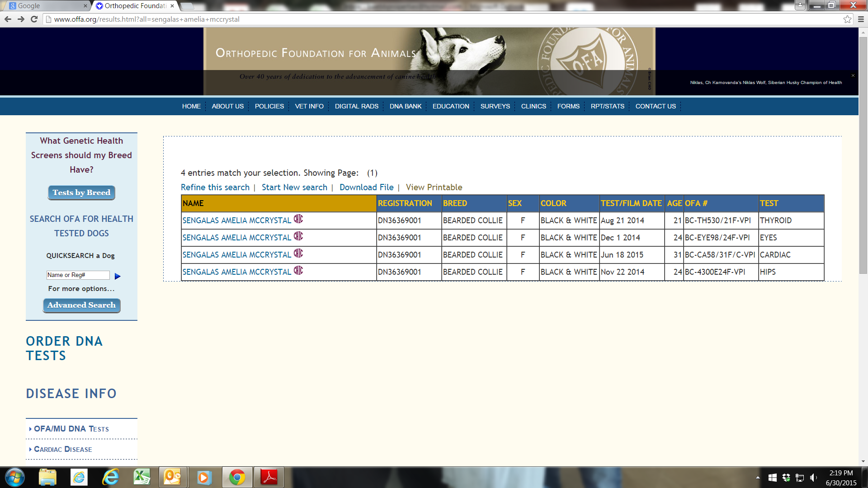Click the Name or Reg# input field
868x488 pixels.
coord(78,275)
